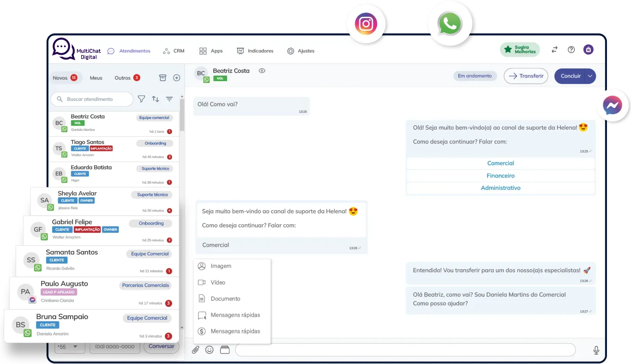The image size is (631, 364).
Task: Open Paulo Augusto conversation card
Action: pos(94,293)
